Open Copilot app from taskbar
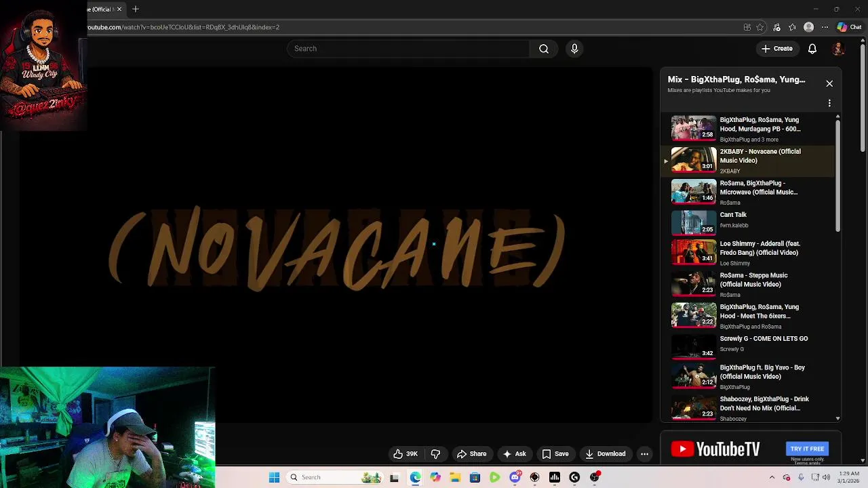The height and width of the screenshot is (488, 868). [435, 477]
